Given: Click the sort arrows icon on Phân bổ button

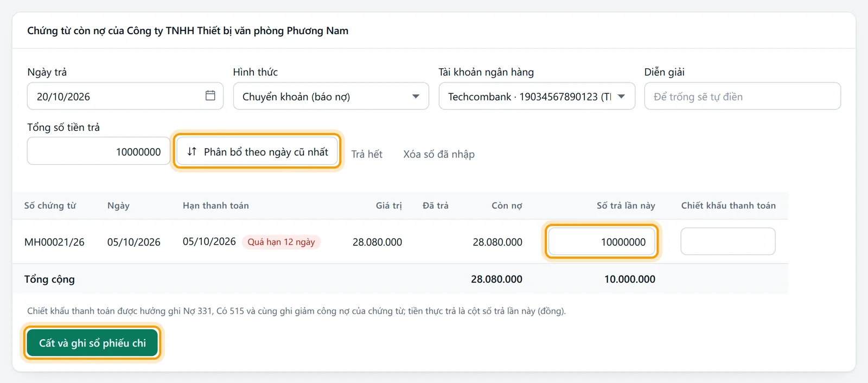Looking at the screenshot, I should click(x=192, y=151).
